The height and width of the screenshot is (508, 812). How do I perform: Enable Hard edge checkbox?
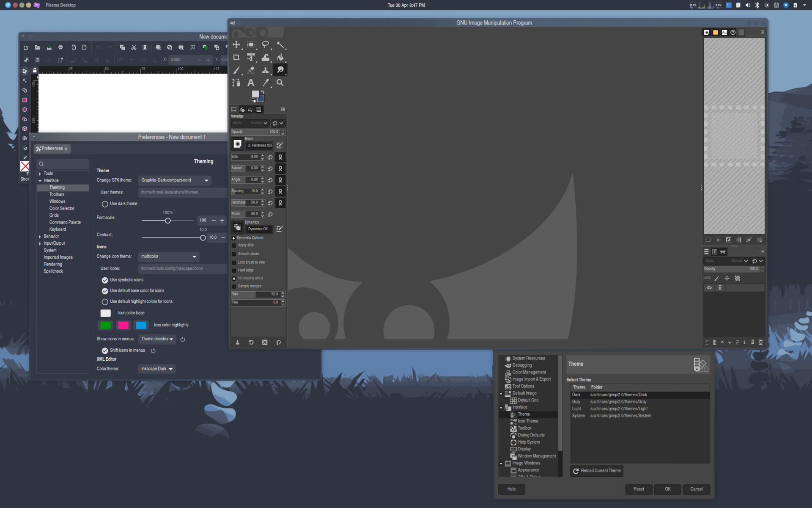point(234,271)
